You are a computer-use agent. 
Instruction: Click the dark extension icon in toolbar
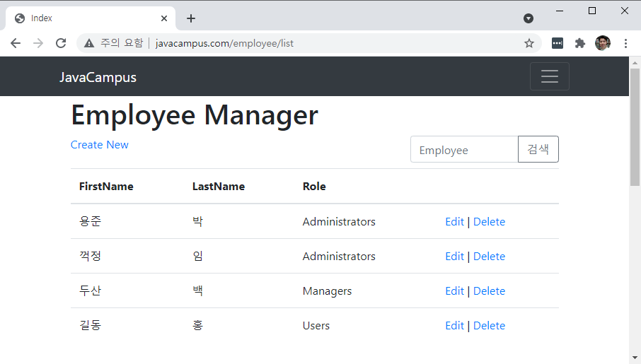pos(558,43)
